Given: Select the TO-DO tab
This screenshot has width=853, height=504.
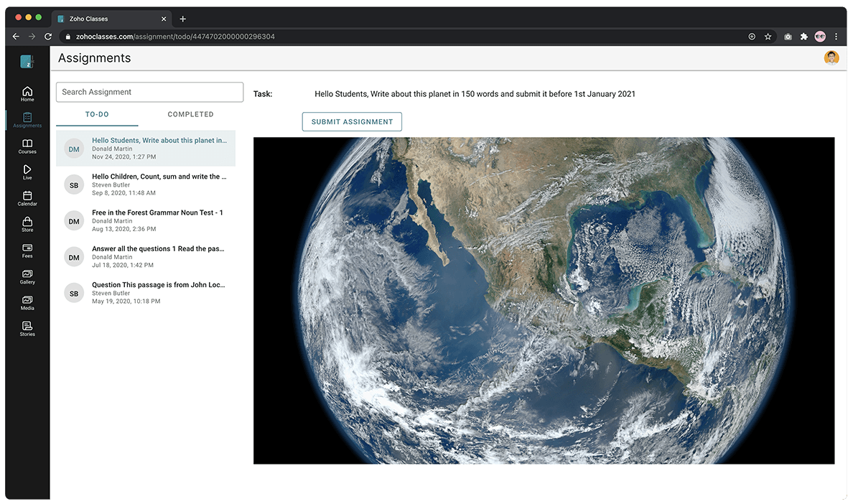Looking at the screenshot, I should click(96, 114).
